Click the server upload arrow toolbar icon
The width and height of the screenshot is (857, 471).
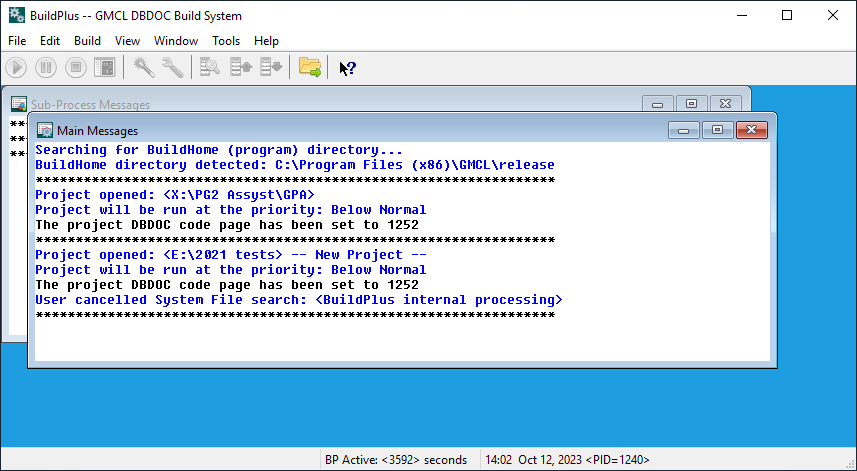(241, 68)
